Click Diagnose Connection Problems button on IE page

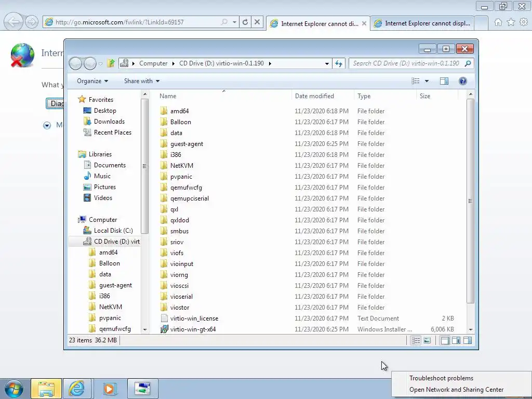[55, 103]
